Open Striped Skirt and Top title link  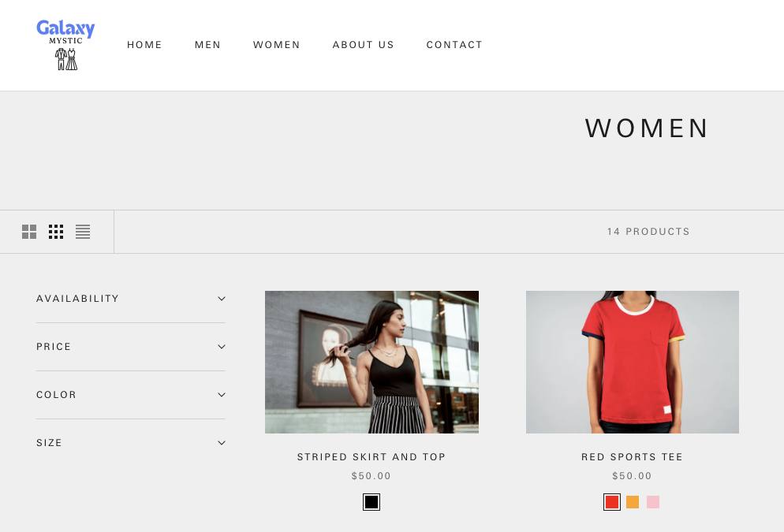(371, 457)
